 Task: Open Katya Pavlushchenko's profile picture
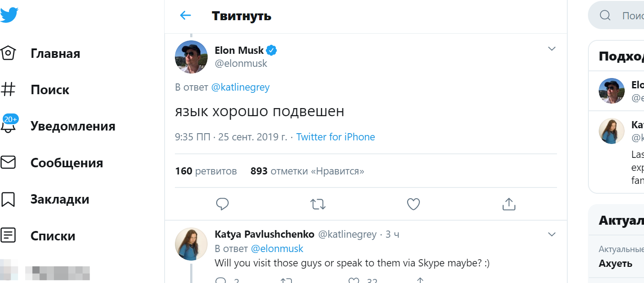(x=191, y=244)
